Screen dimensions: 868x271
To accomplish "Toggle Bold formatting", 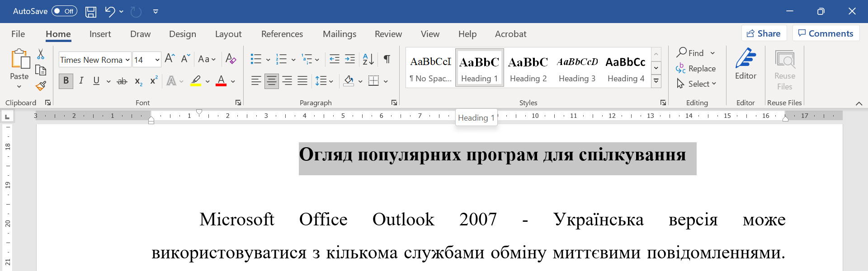I will click(x=66, y=81).
